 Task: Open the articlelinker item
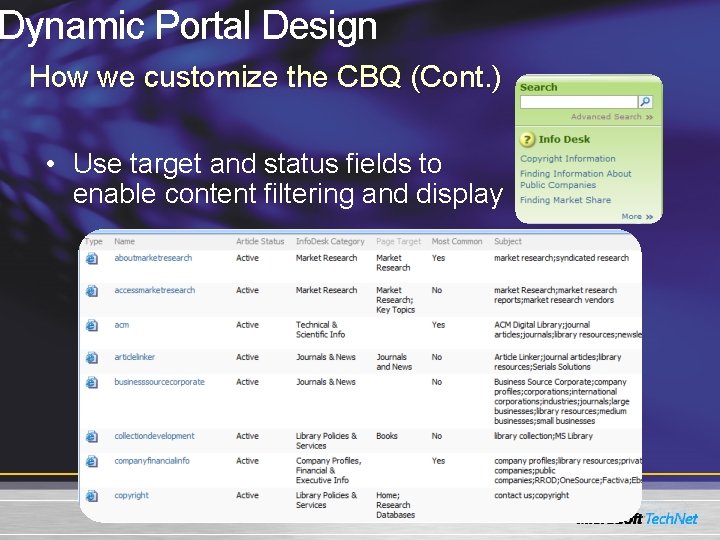(x=135, y=357)
